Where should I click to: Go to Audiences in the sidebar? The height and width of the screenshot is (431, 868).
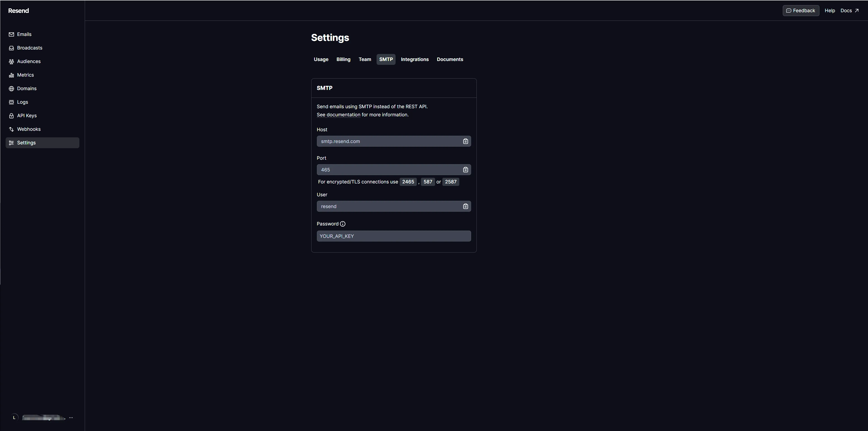42,61
